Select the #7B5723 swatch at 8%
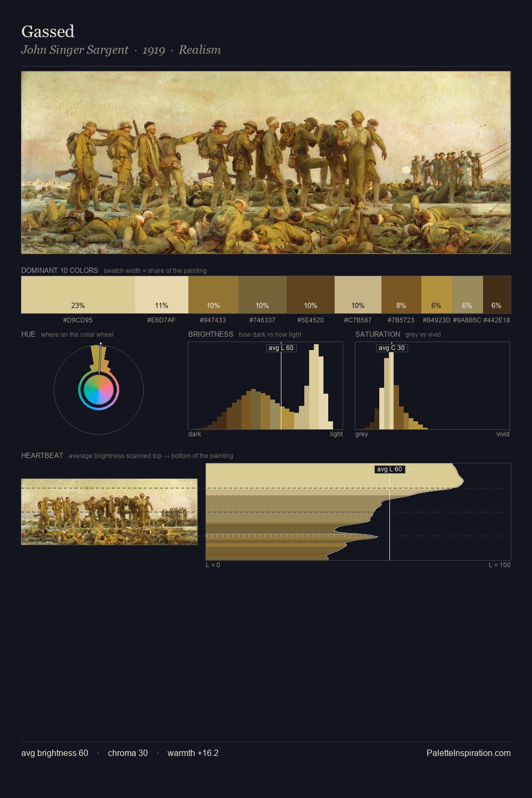532x798 pixels. 401,295
